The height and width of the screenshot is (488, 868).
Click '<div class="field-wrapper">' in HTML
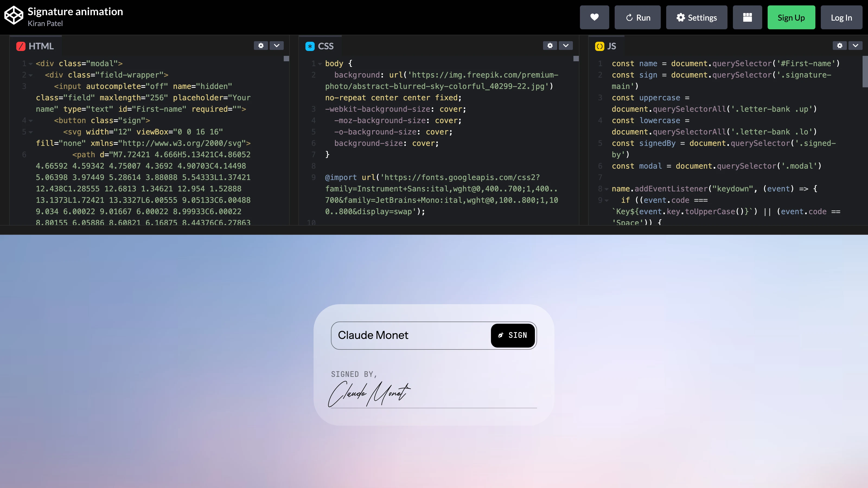[x=107, y=75]
